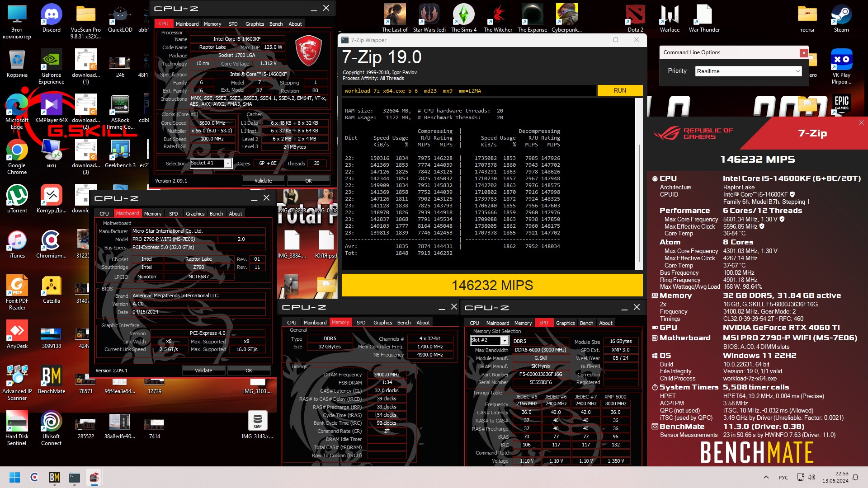This screenshot has width=868, height=488.
Task: Open the VK Play desktop icon
Action: click(x=841, y=67)
